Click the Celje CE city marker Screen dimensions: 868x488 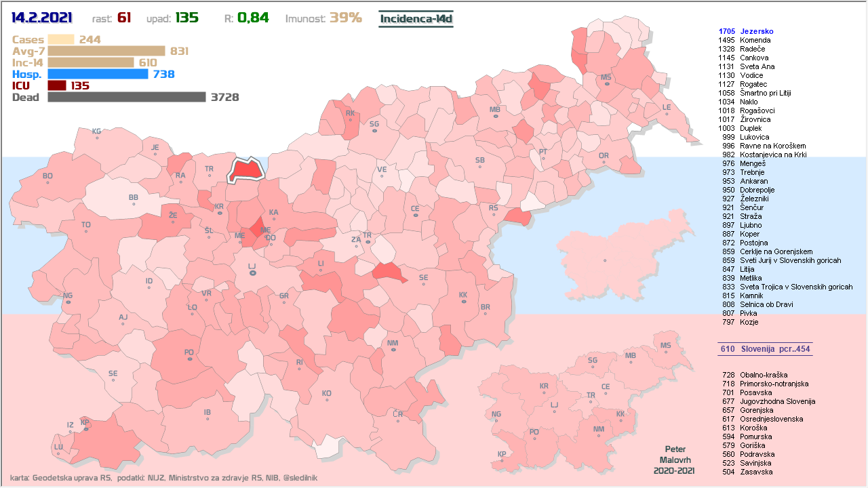pos(415,216)
